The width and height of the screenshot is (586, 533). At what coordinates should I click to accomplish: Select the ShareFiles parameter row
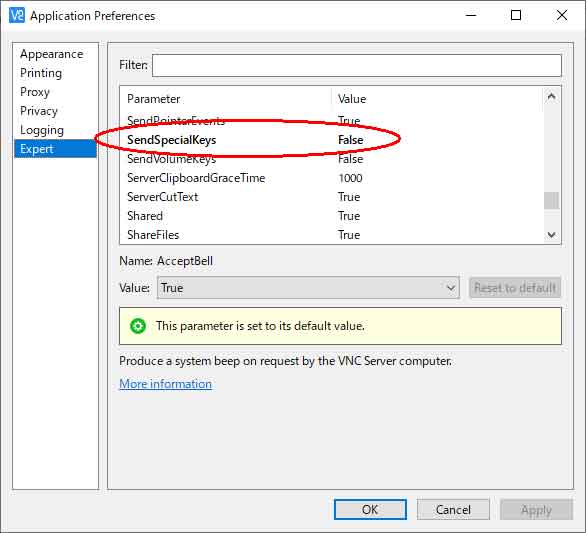click(332, 235)
